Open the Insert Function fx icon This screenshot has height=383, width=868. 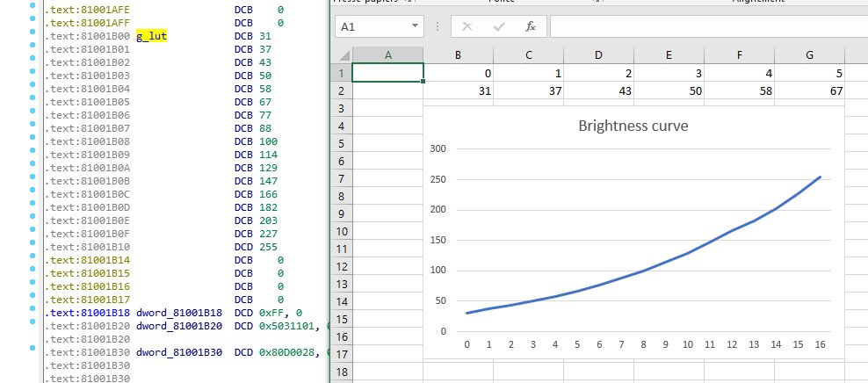tap(531, 26)
